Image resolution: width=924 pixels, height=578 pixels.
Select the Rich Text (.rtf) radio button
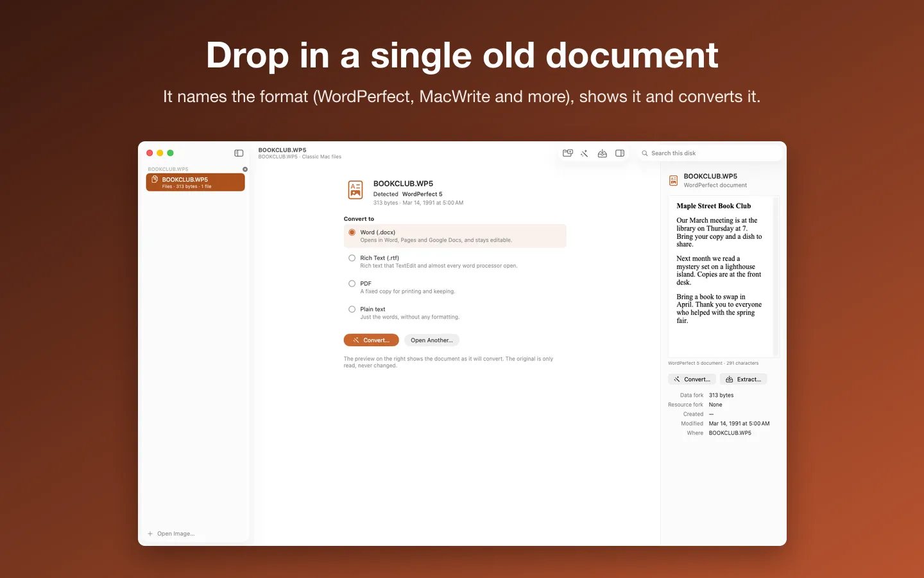pyautogui.click(x=352, y=258)
